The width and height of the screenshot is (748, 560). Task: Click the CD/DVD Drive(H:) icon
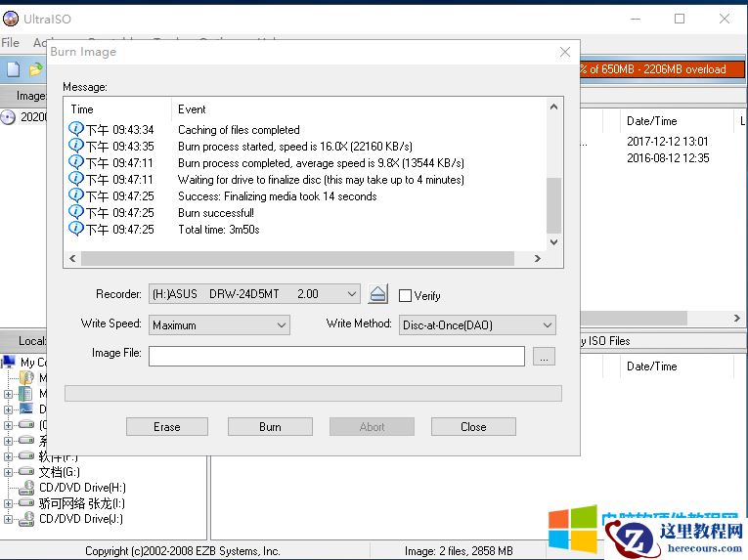[x=27, y=488]
